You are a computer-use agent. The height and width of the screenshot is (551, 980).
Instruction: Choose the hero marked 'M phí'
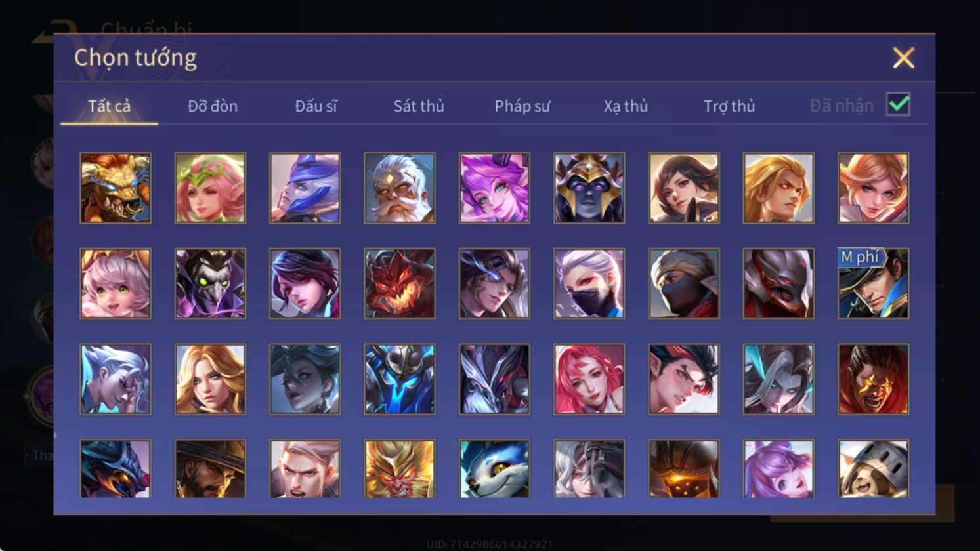[873, 283]
